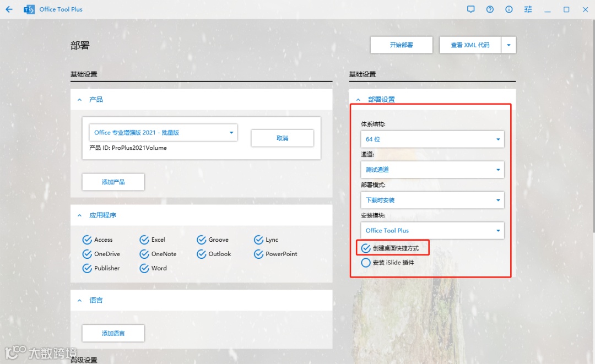Click the 部署模式 label
This screenshot has width=595, height=364.
pos(373,184)
